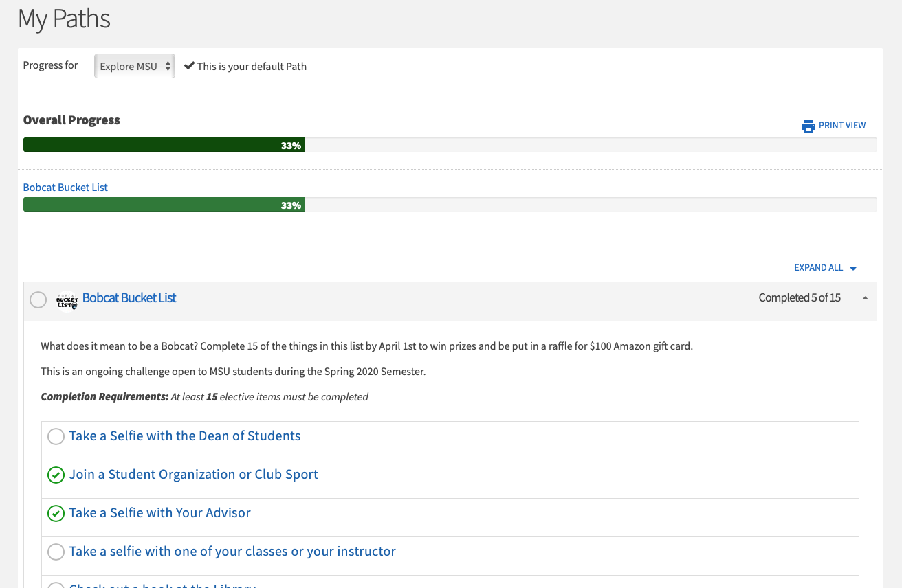Image resolution: width=902 pixels, height=588 pixels.
Task: Open Take a selfie with one of your classes
Action: [232, 551]
